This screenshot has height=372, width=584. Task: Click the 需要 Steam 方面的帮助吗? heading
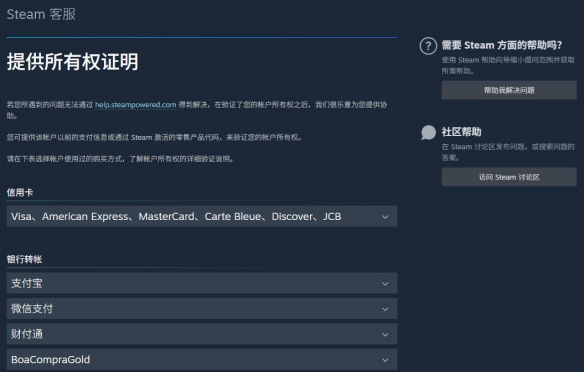[502, 45]
